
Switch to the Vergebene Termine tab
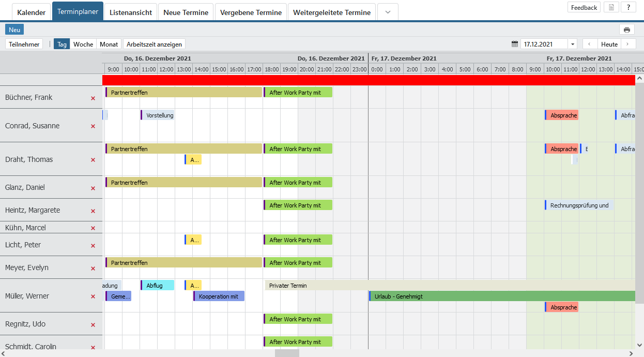(x=251, y=12)
